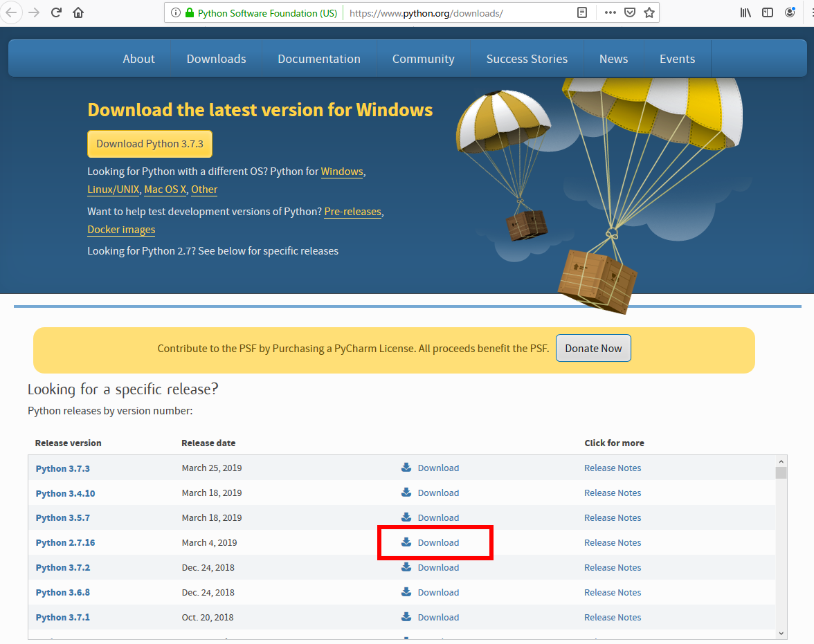Click the Download Python 3.7.3 button
This screenshot has height=644, width=814.
pyautogui.click(x=150, y=144)
